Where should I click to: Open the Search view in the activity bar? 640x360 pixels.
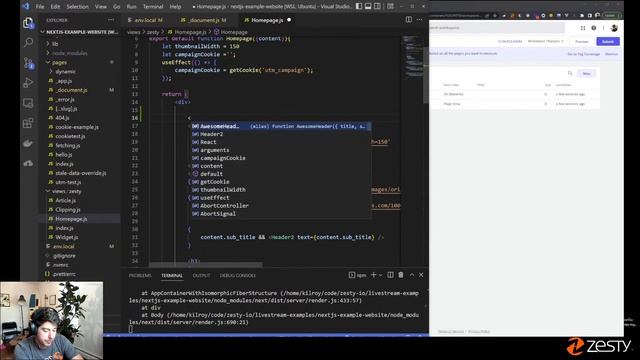pyautogui.click(x=28, y=42)
